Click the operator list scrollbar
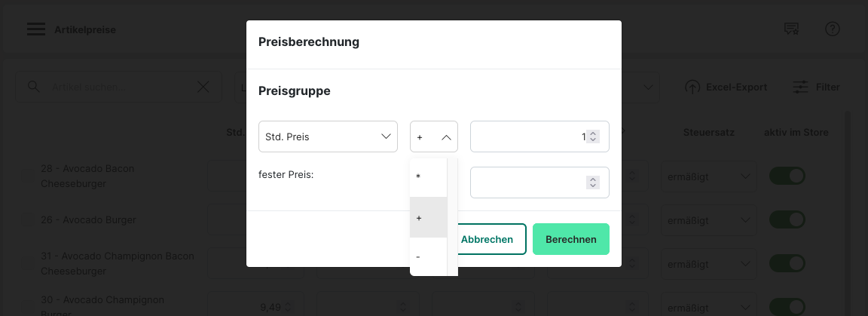Viewport: 868px width, 316px height. (x=453, y=216)
